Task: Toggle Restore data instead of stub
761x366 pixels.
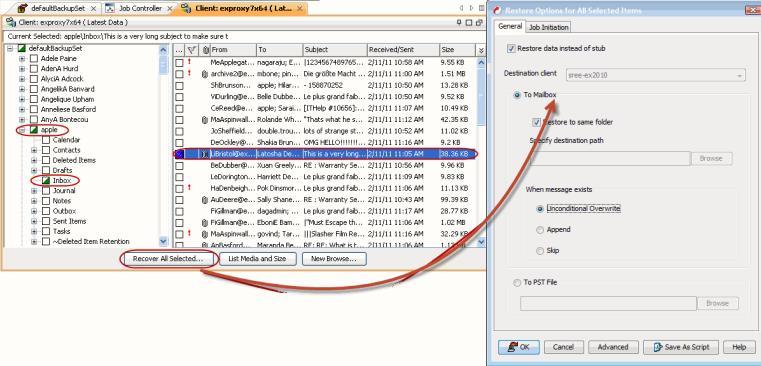Action: 511,49
